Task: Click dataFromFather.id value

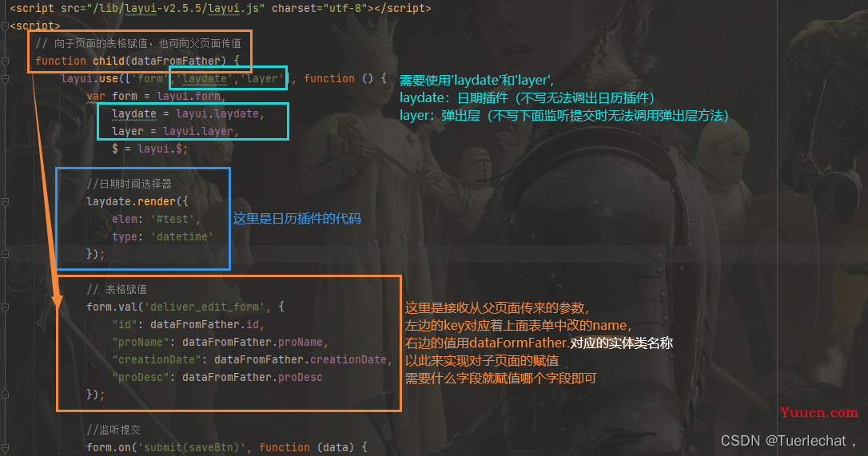Action: click(x=205, y=324)
